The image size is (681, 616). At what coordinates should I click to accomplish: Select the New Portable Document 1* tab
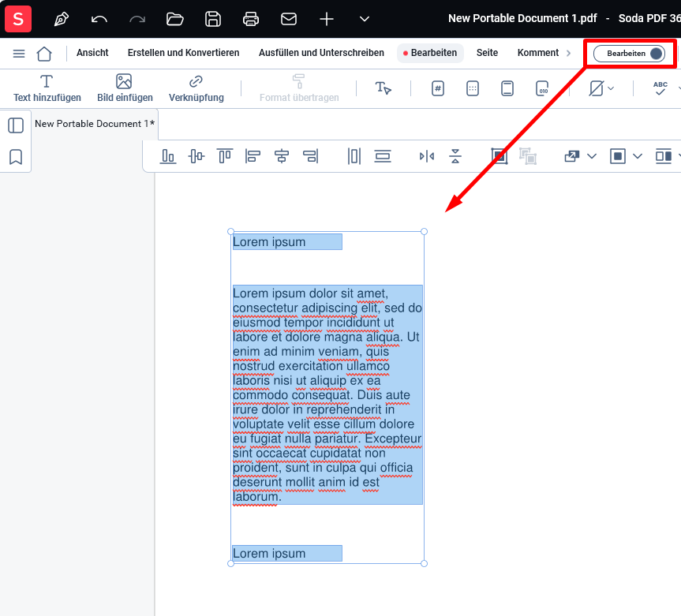pyautogui.click(x=95, y=124)
